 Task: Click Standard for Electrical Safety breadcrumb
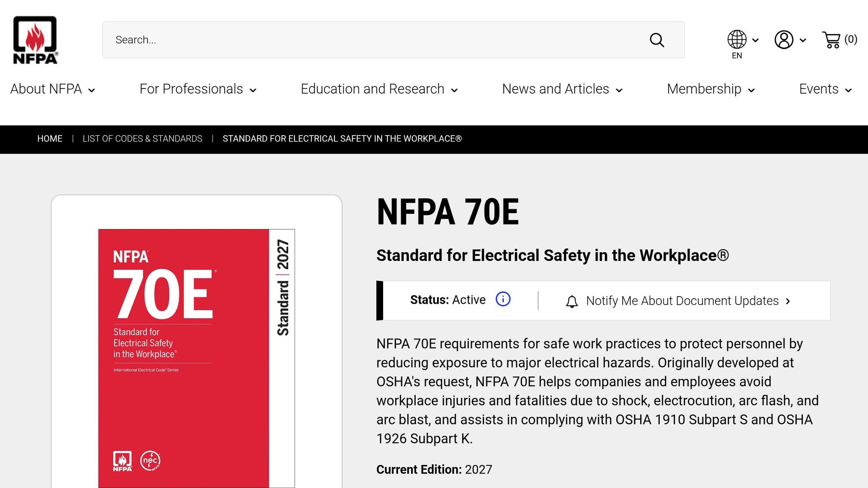point(342,139)
